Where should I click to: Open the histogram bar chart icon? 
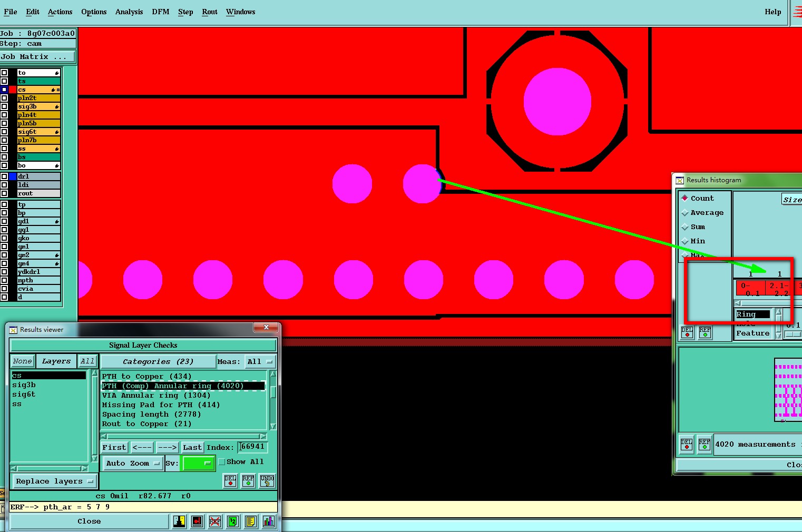pyautogui.click(x=269, y=521)
